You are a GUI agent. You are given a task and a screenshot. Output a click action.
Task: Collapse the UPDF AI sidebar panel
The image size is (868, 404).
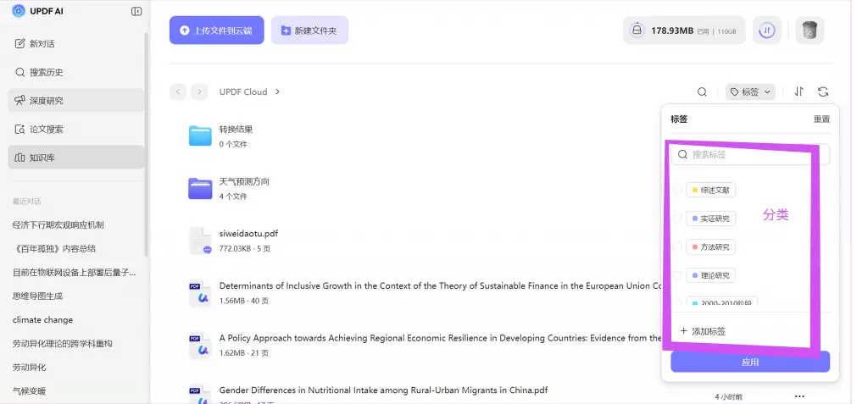pos(136,11)
